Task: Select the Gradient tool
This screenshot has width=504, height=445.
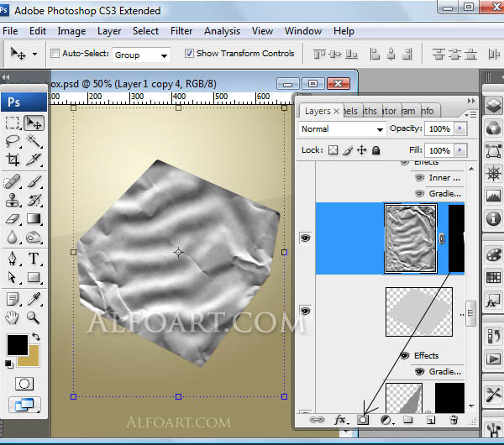Action: [34, 219]
